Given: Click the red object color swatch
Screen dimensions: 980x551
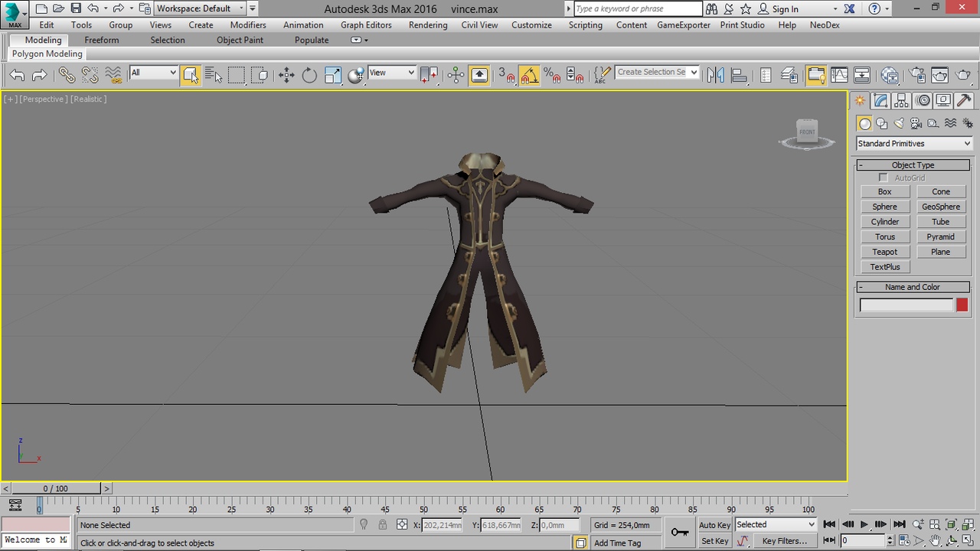Looking at the screenshot, I should tap(962, 305).
